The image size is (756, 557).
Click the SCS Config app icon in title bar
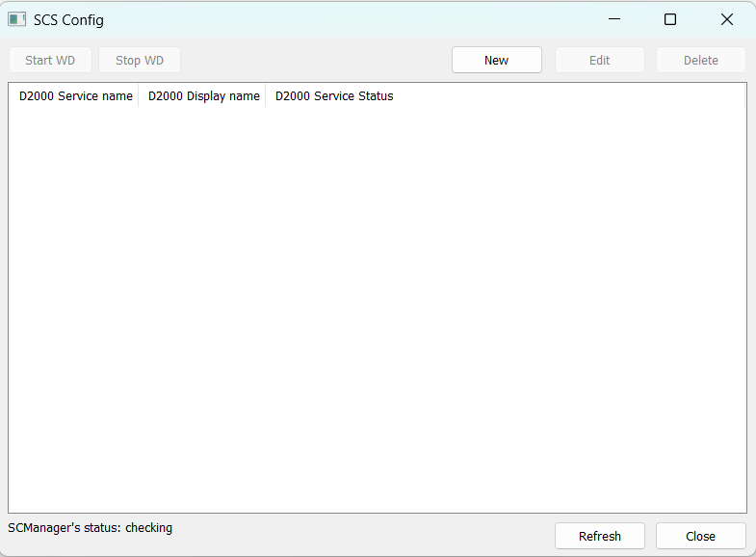click(17, 19)
